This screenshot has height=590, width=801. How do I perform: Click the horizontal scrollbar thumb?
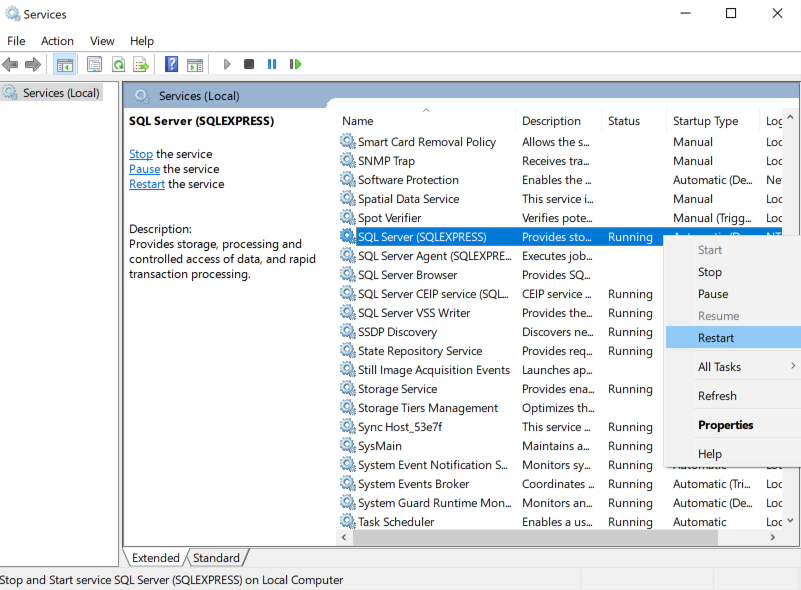click(535, 537)
